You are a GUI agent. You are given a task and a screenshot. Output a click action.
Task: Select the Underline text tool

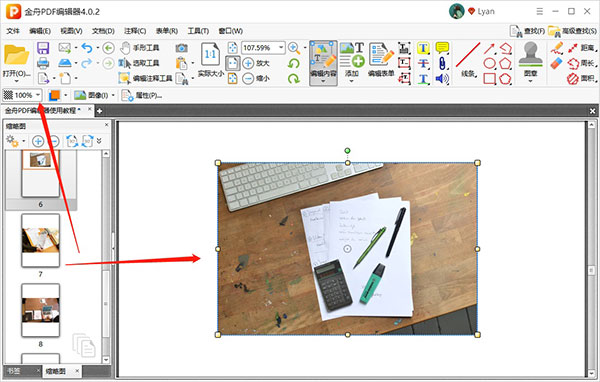click(423, 79)
